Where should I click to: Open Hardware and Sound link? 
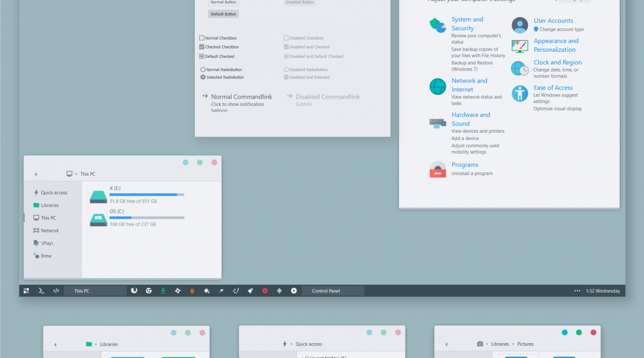471,119
